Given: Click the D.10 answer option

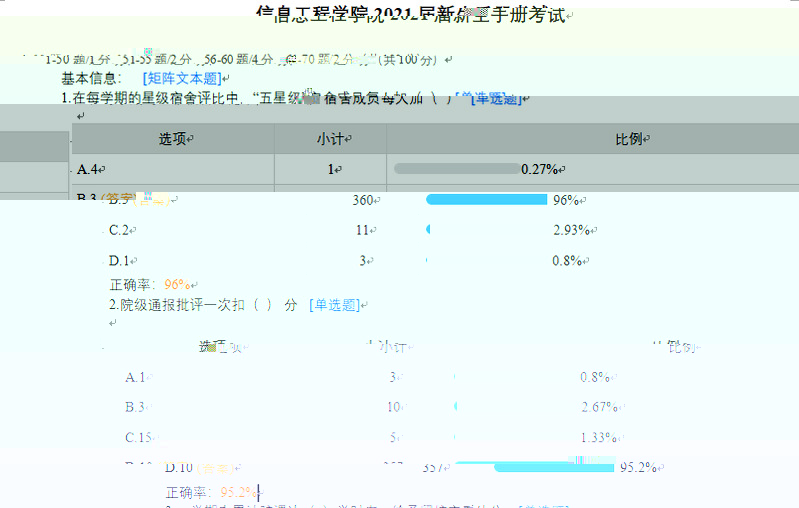Looking at the screenshot, I should tap(179, 467).
